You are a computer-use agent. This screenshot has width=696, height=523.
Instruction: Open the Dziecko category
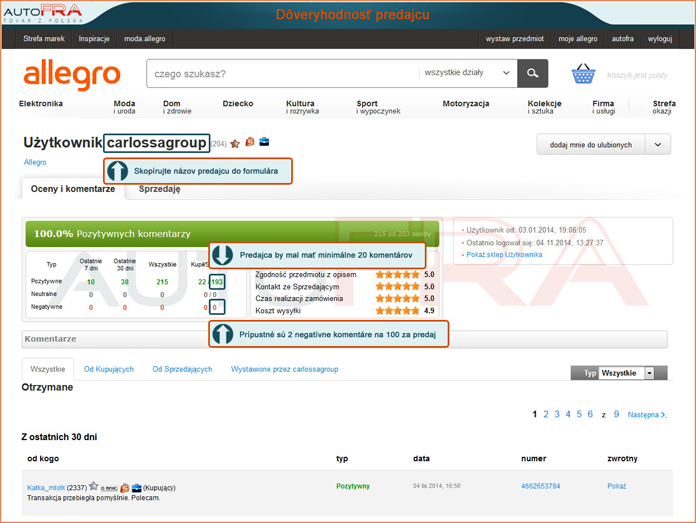238,103
